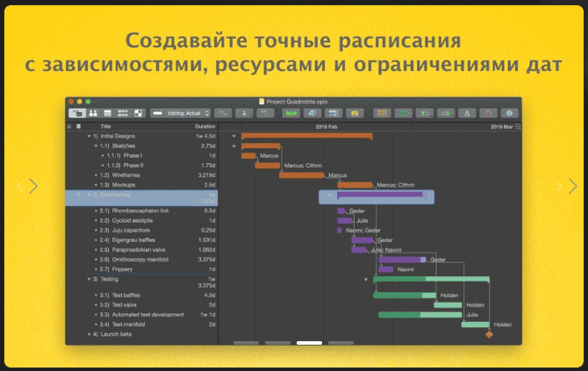The width and height of the screenshot is (588, 371).
Task: Click the purple Engineering summary bar
Action: pyautogui.click(x=381, y=195)
